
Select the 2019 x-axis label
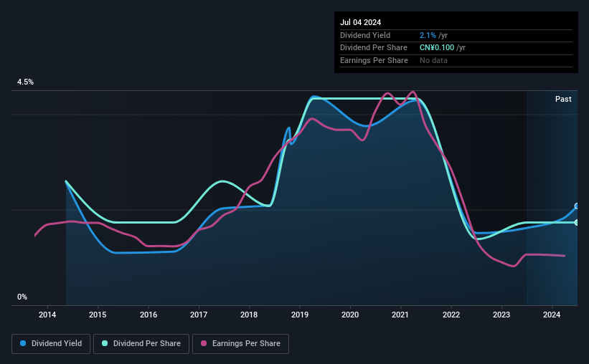[x=300, y=315]
